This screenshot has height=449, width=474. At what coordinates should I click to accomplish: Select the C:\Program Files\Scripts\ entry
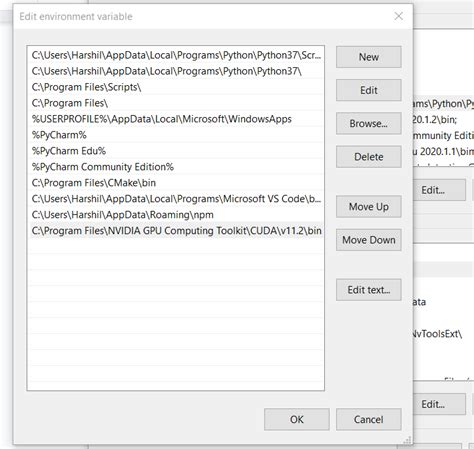(176, 87)
